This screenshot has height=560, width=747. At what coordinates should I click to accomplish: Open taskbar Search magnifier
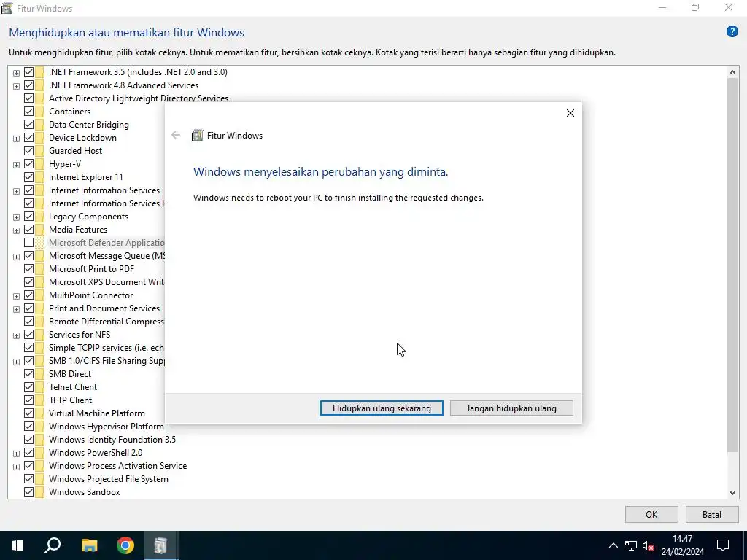(53, 545)
